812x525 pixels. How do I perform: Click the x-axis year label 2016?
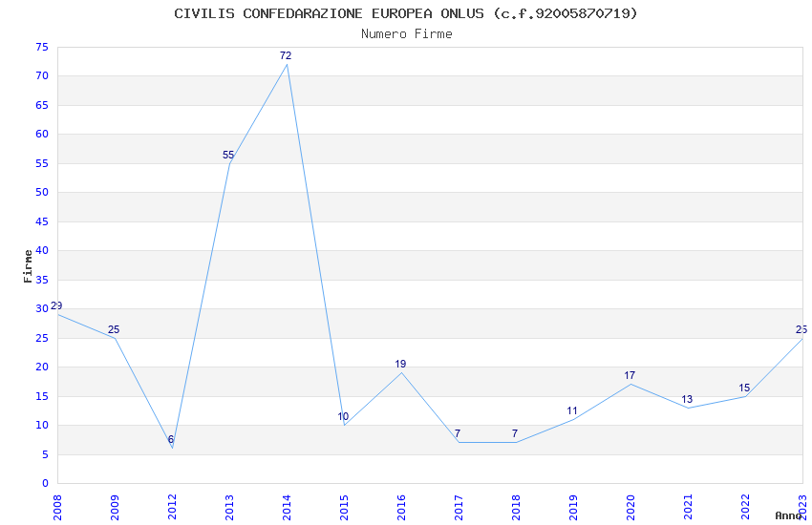(x=401, y=507)
